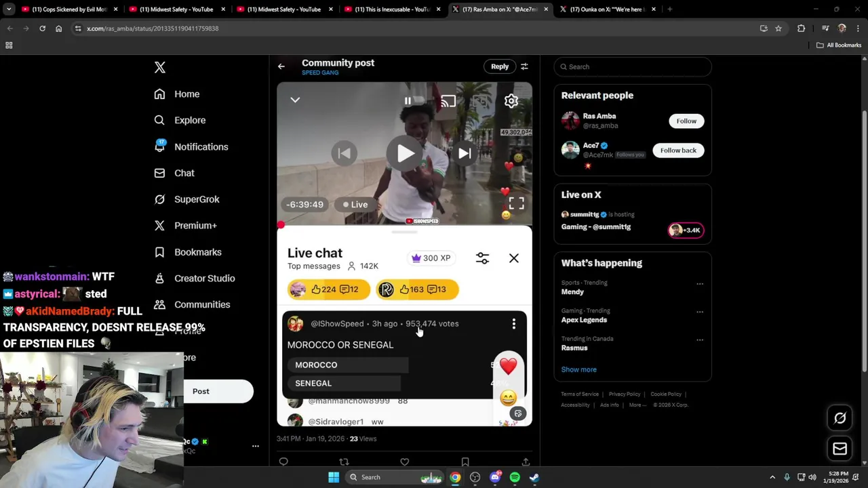Repost using the retweet icon
Image resolution: width=868 pixels, height=488 pixels.
(344, 462)
